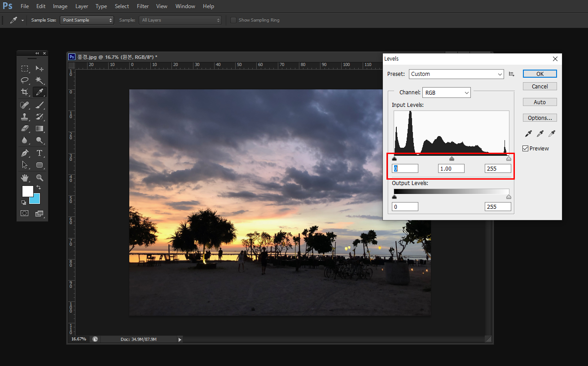This screenshot has width=588, height=366.
Task: Click the Auto button in Levels
Action: (x=540, y=102)
